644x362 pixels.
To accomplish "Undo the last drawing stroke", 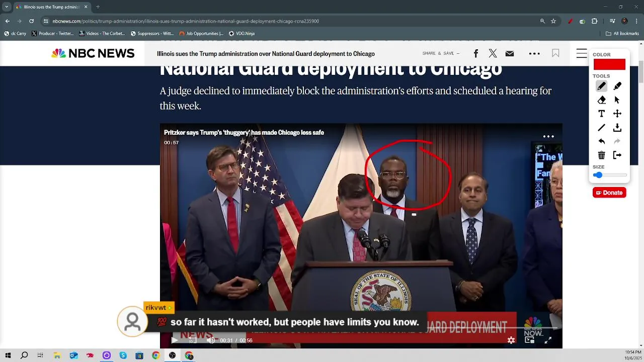I will point(601,141).
